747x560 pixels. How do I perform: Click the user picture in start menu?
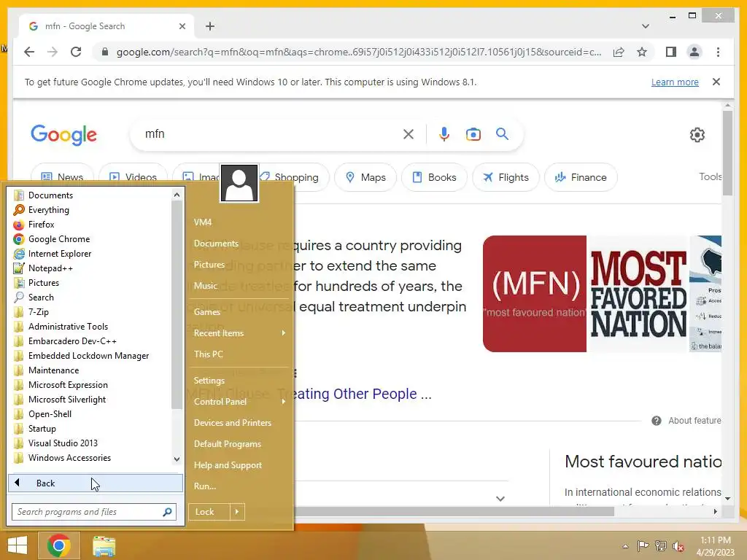239,183
